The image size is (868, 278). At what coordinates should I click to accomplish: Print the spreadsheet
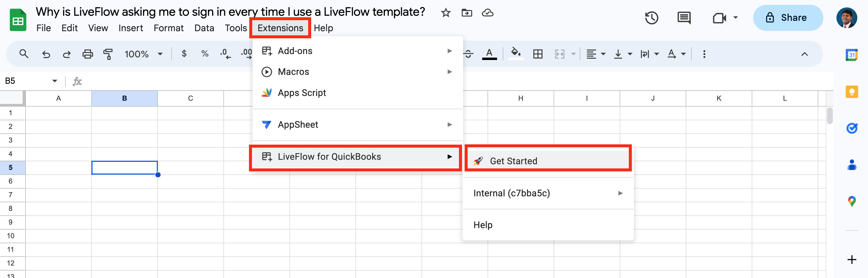tap(88, 54)
